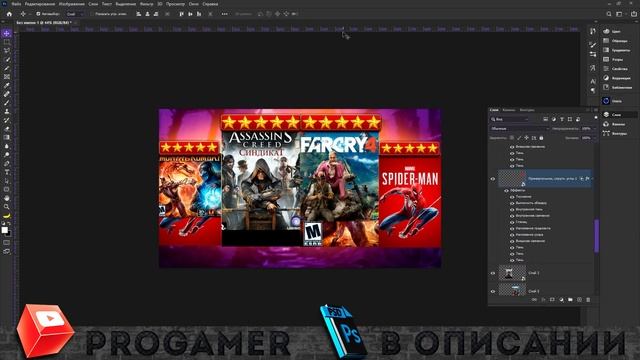Switch to the Каналы tab in Layers panel
This screenshot has width=640, height=360.
click(509, 110)
